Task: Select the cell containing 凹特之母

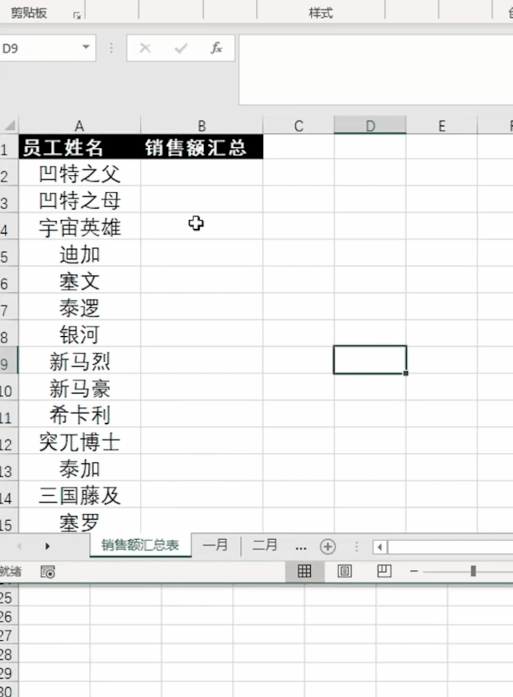Action: pos(80,200)
